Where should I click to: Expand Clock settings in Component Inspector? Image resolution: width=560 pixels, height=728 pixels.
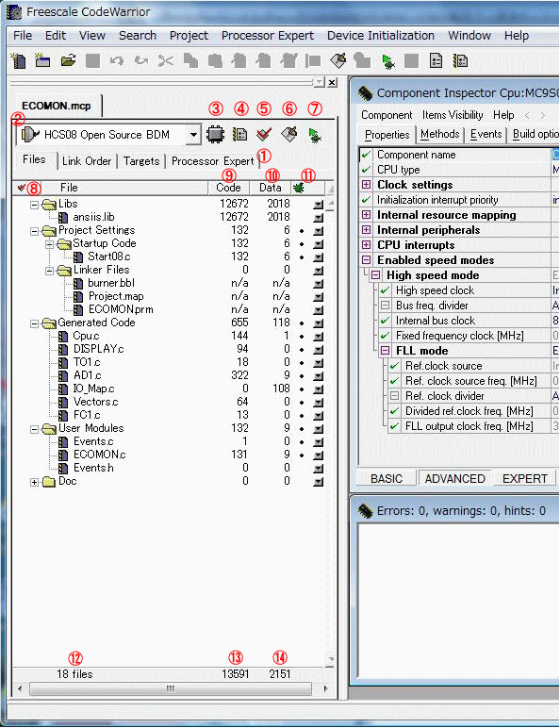point(366,185)
